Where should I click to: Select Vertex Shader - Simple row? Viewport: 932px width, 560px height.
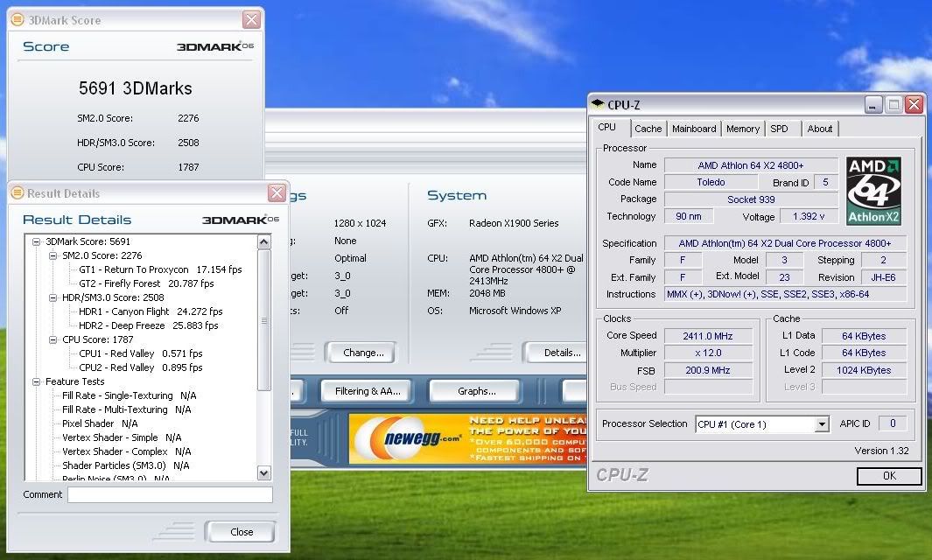pyautogui.click(x=122, y=437)
